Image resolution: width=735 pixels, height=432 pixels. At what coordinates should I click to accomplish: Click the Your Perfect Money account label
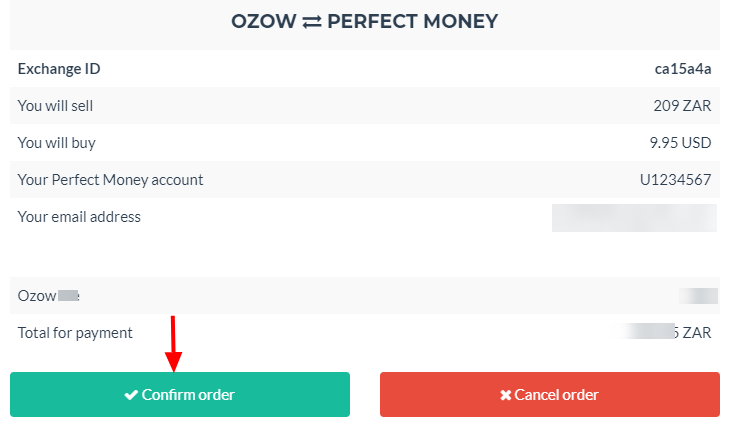[110, 180]
